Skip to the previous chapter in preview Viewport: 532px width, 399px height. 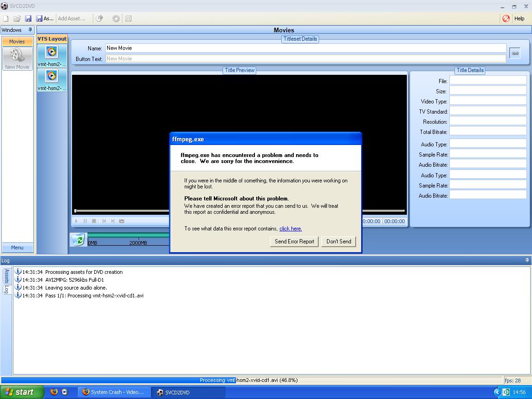pos(104,221)
